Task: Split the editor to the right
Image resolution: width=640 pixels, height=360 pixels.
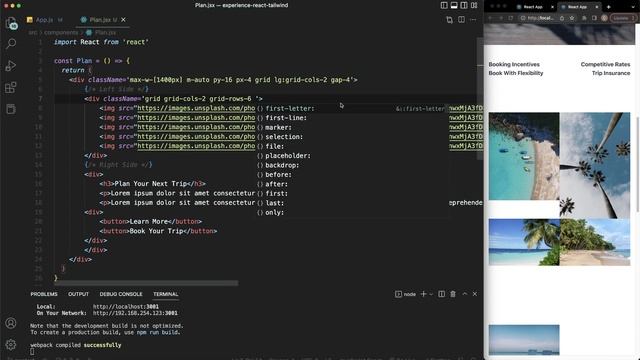Action: tap(461, 20)
